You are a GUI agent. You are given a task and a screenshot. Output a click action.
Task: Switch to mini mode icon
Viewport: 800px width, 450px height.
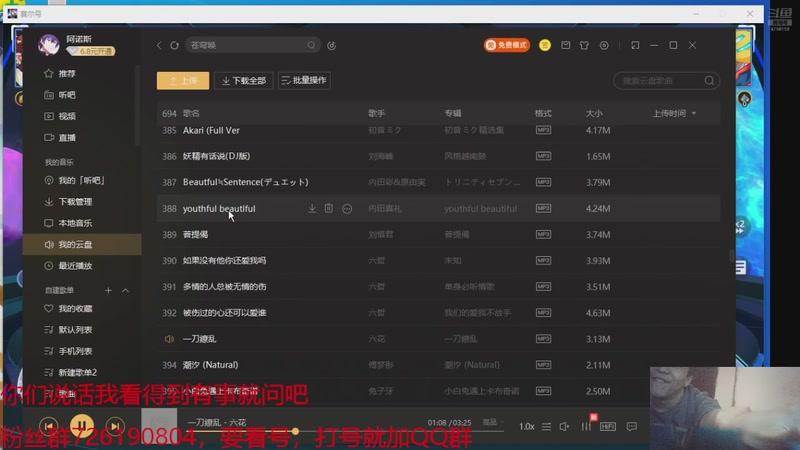635,45
